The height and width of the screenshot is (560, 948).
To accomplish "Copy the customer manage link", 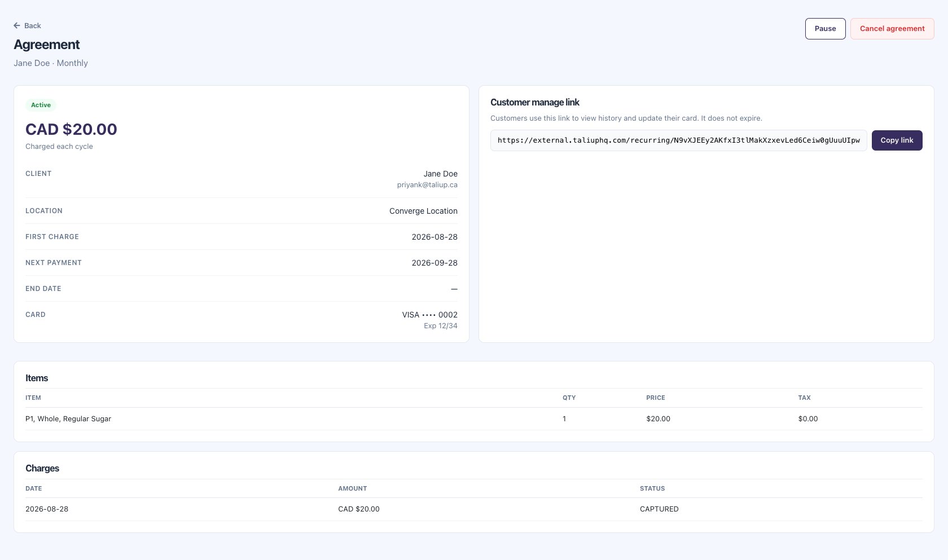I will coord(897,140).
